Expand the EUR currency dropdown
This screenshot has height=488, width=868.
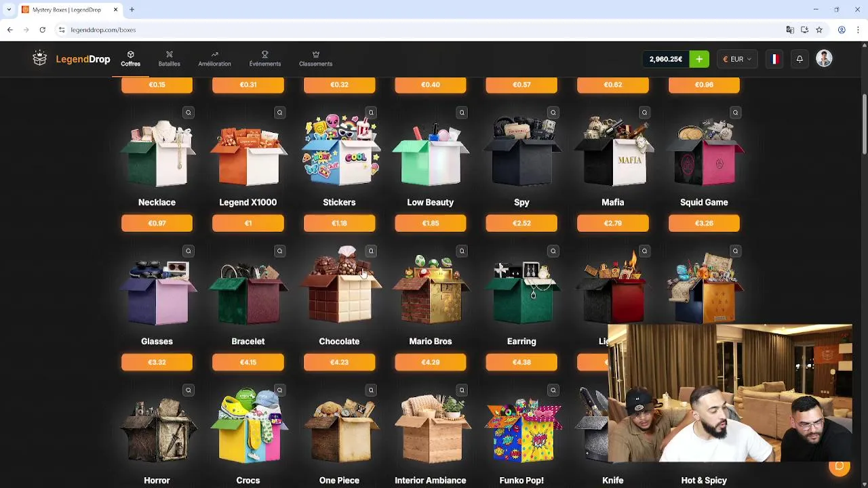pos(737,59)
